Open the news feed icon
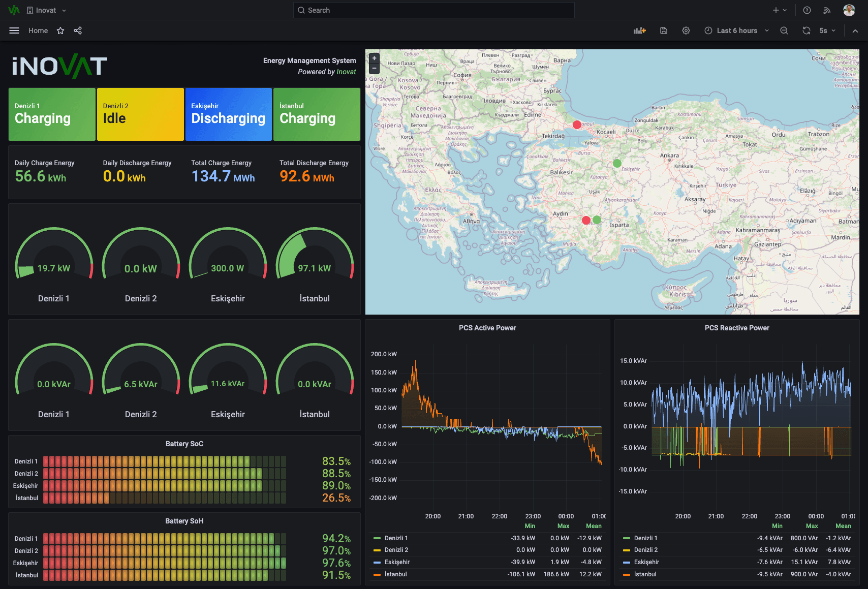 coord(827,10)
